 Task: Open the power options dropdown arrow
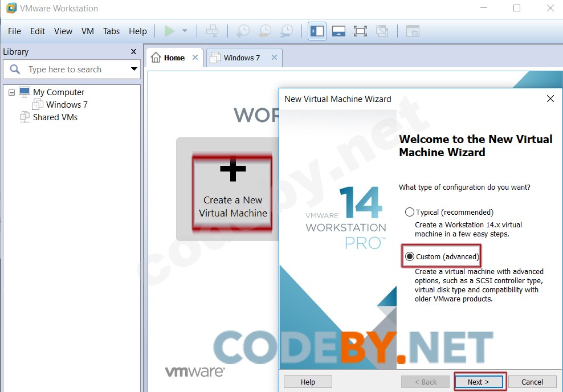pyautogui.click(x=185, y=31)
